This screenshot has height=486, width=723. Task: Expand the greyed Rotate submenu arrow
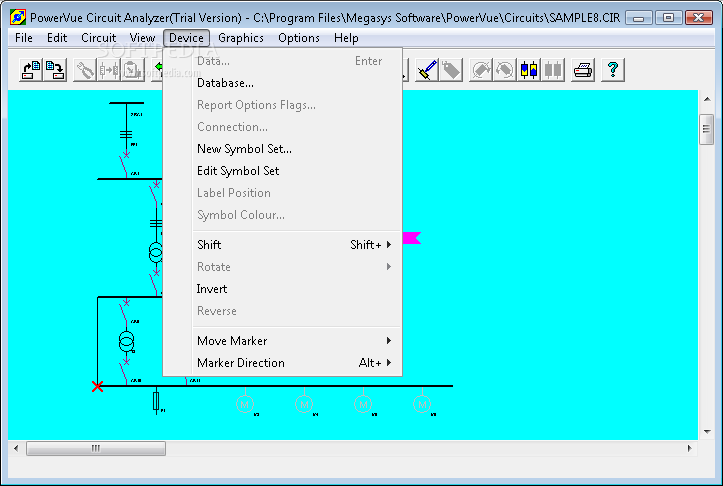[x=389, y=267]
